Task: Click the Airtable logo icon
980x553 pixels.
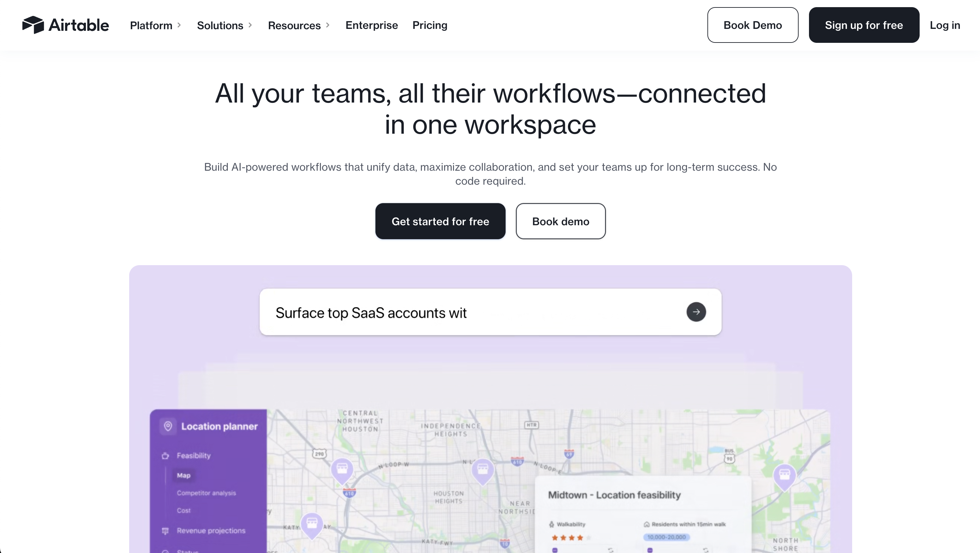Action: (x=33, y=25)
